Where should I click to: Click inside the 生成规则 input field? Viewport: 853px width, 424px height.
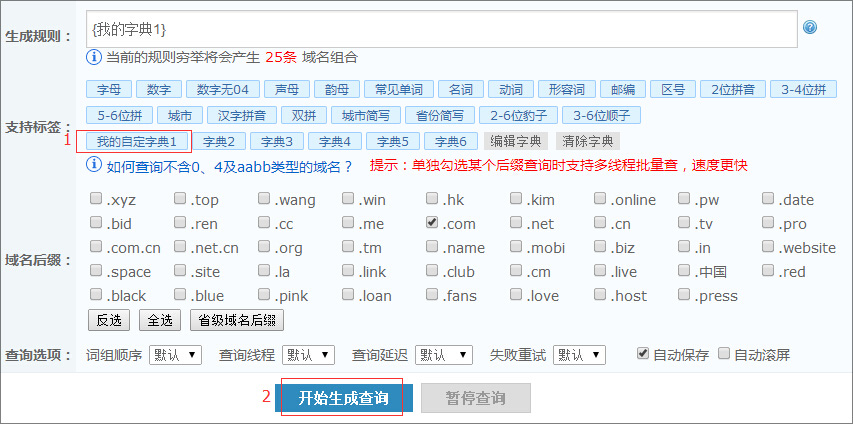(440, 29)
